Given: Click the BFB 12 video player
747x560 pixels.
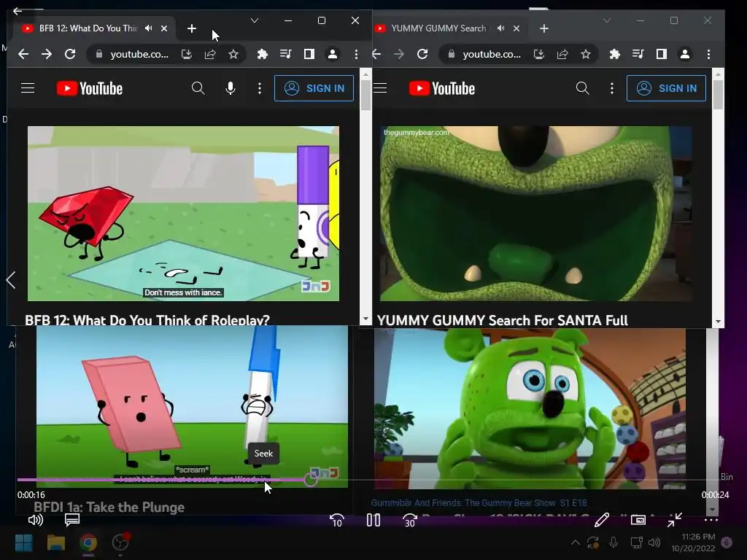Looking at the screenshot, I should (183, 214).
